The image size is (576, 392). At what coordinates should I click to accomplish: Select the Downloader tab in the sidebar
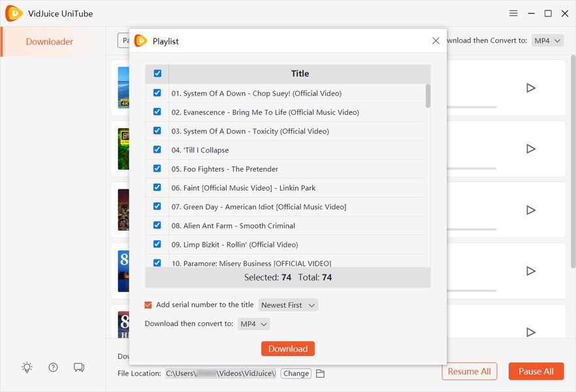(50, 42)
